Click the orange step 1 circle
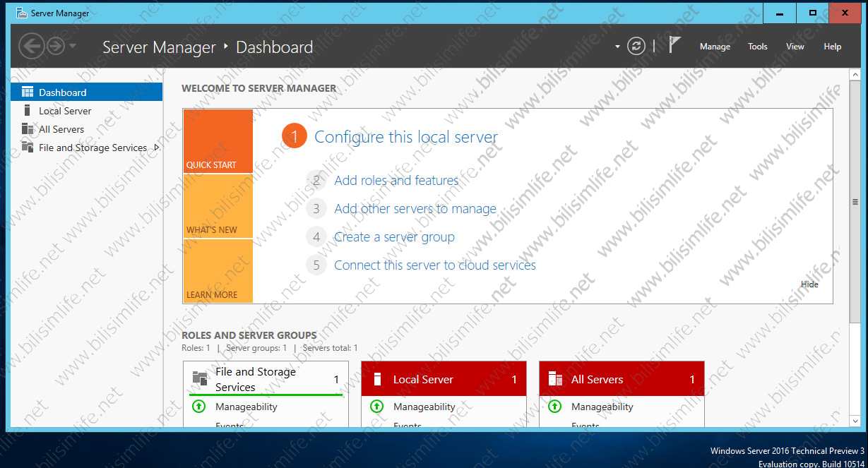This screenshot has width=868, height=468. 295,136
